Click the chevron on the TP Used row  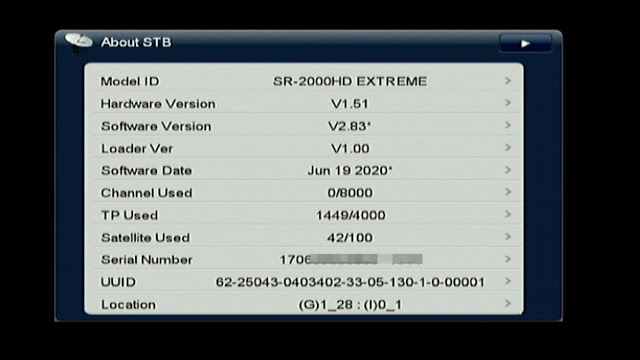pos(508,215)
